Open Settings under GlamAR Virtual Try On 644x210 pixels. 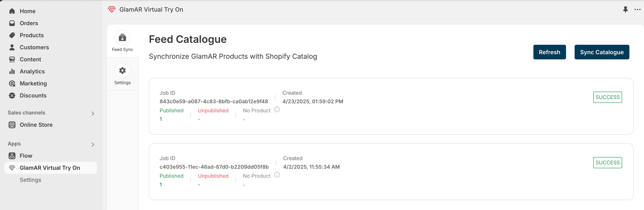click(x=30, y=180)
